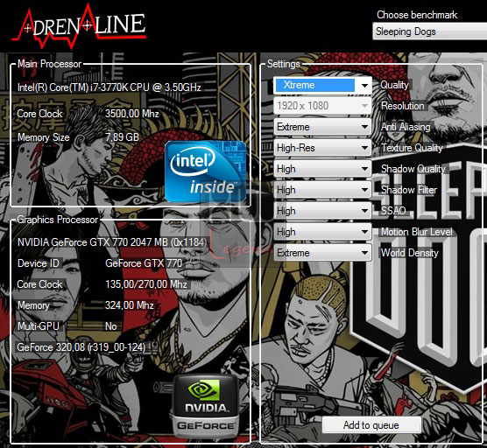Click the CPU name Intel Core i7-3770K text
Screen dimensions: 487x448
(x=109, y=87)
